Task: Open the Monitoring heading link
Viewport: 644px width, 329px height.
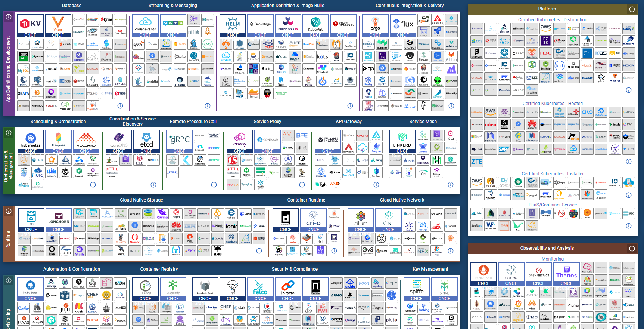Action: coord(553,259)
